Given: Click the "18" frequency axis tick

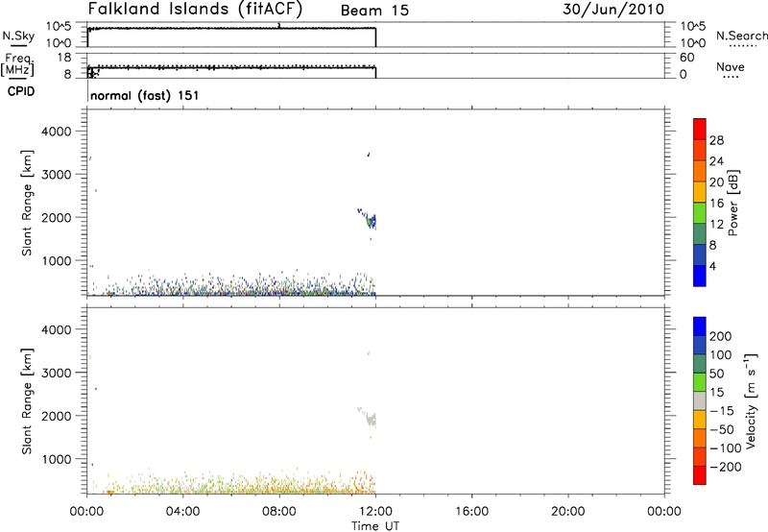Looking at the screenshot, I should [x=64, y=58].
